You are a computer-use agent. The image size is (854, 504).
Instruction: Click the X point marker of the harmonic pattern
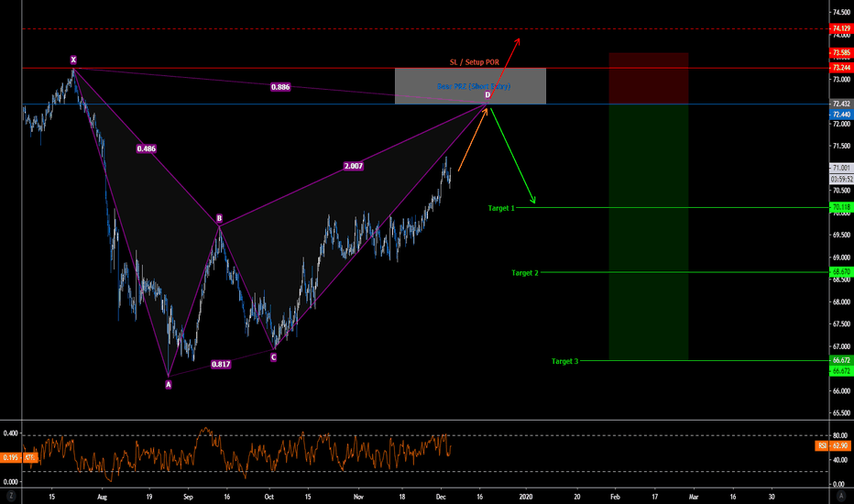point(73,60)
